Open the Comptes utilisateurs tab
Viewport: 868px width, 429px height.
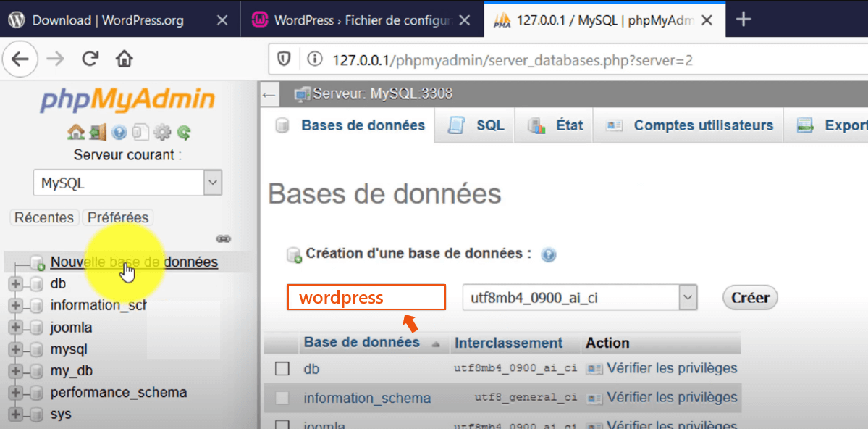[688, 125]
